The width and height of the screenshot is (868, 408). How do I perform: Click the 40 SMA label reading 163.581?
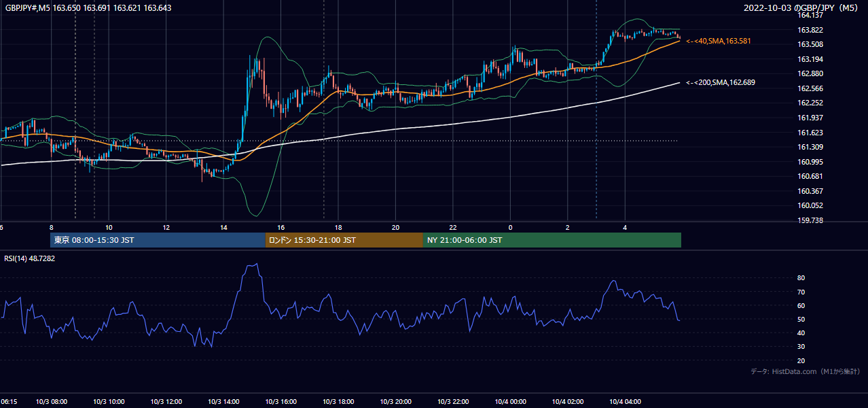(718, 41)
